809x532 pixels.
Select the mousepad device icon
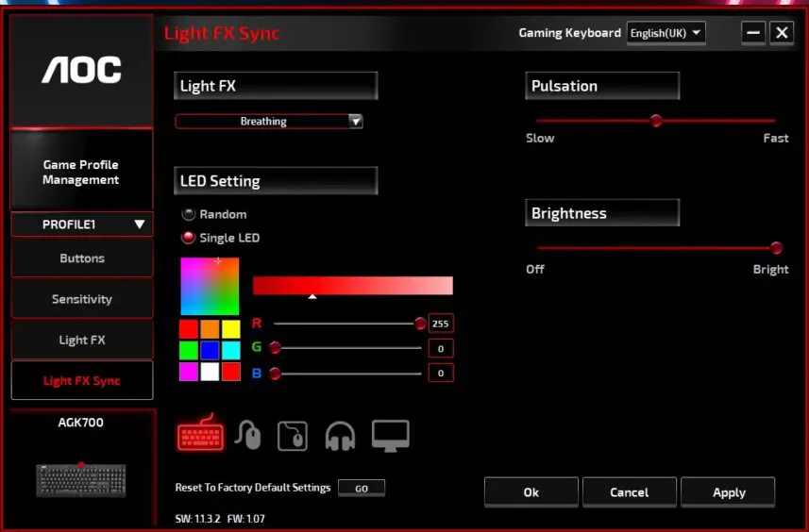click(293, 436)
